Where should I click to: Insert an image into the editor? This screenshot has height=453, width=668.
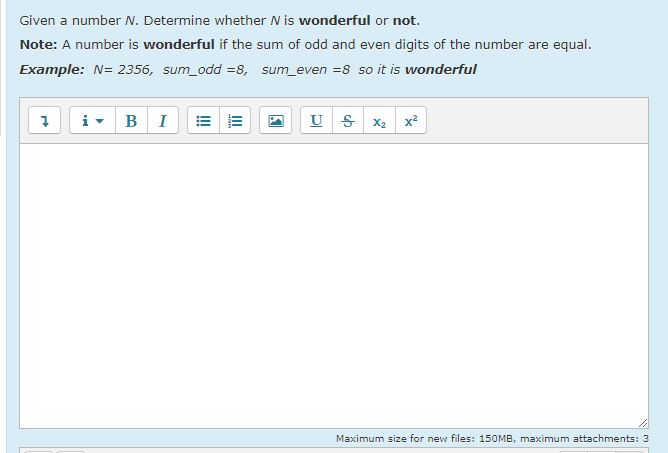[x=276, y=121]
